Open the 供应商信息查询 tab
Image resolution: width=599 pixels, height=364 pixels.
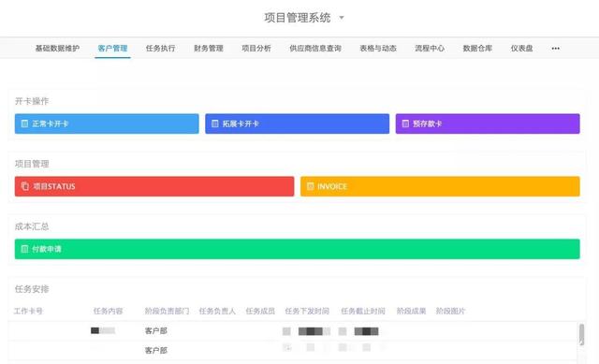(x=315, y=48)
